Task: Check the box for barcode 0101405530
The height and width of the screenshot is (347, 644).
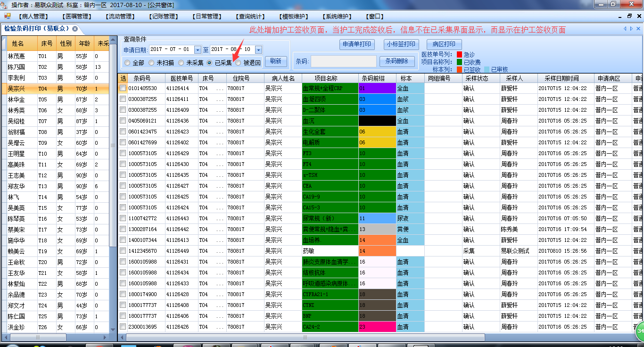Action: pyautogui.click(x=123, y=88)
